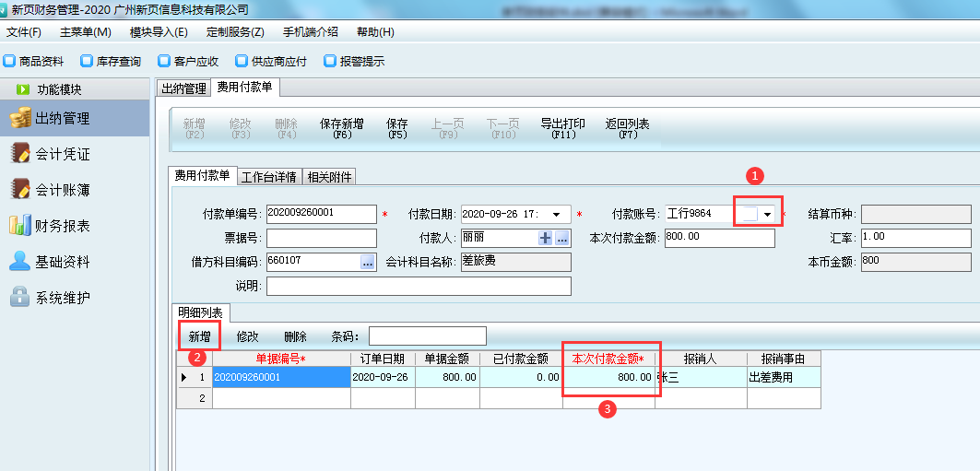
Task: Click ellipsis button beside 付款人 field
Action: click(561, 238)
